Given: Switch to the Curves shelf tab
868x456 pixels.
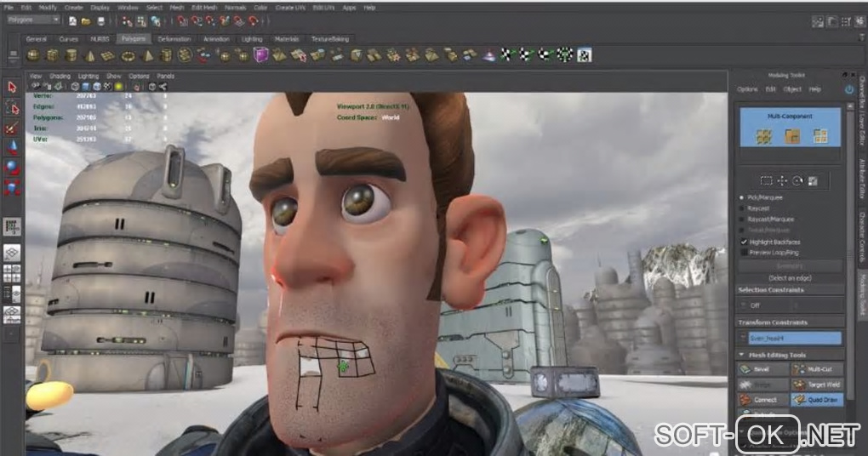Looking at the screenshot, I should [x=69, y=39].
